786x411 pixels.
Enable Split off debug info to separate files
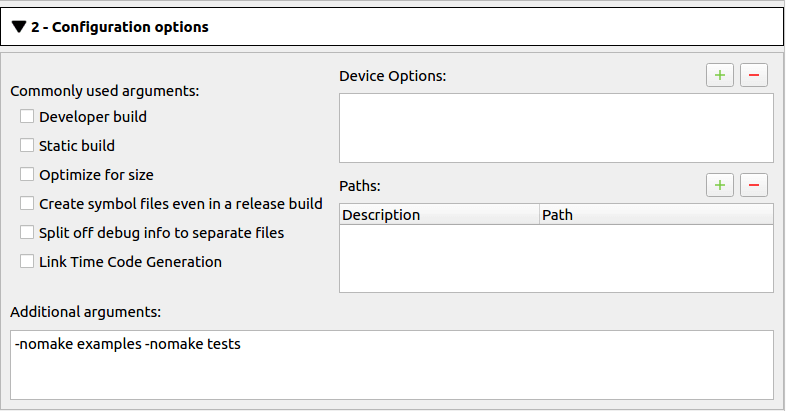(x=27, y=232)
